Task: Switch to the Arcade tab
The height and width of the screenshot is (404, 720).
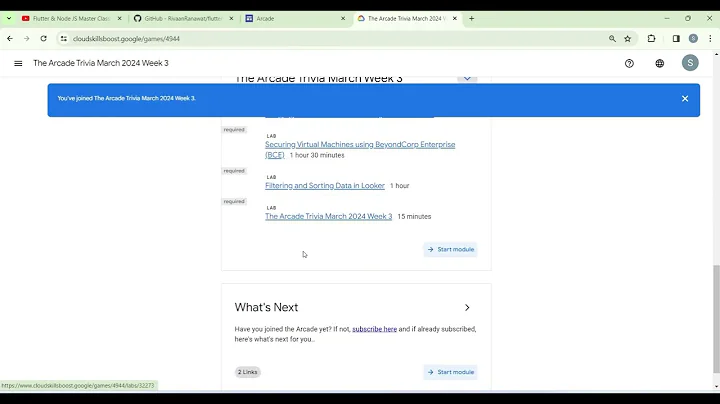Action: click(295, 18)
